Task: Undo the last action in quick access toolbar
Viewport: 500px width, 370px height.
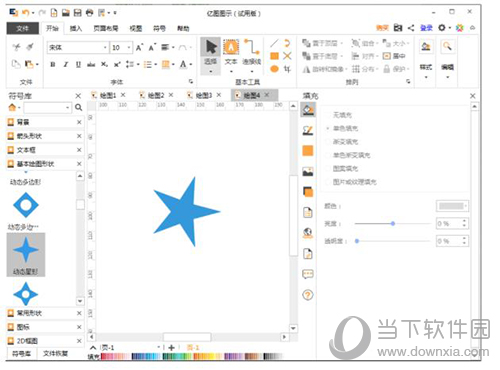Action: tap(25, 13)
